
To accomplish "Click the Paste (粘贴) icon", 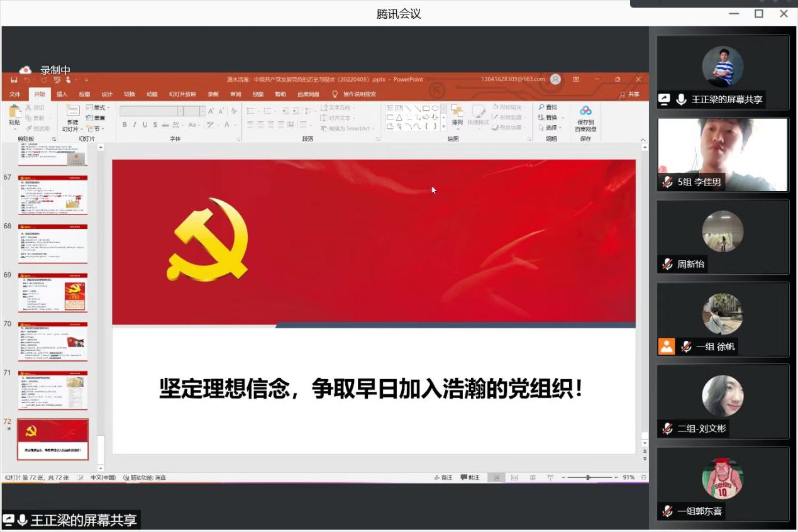I will (x=14, y=113).
